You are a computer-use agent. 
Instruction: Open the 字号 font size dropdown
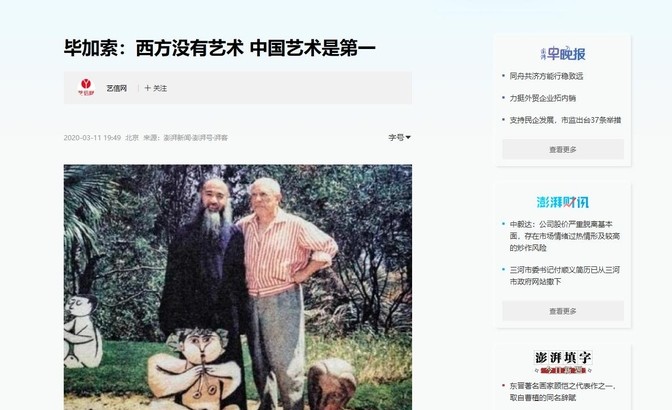point(399,138)
